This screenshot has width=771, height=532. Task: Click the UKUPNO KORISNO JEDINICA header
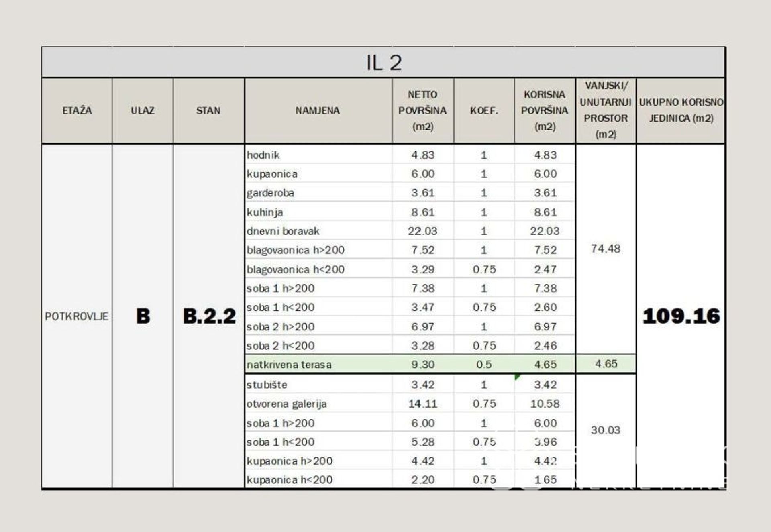[x=681, y=110]
